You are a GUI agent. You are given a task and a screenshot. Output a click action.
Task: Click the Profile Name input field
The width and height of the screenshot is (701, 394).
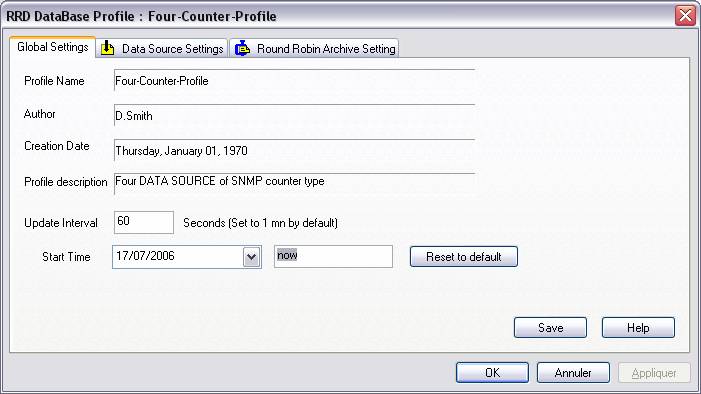pyautogui.click(x=294, y=80)
